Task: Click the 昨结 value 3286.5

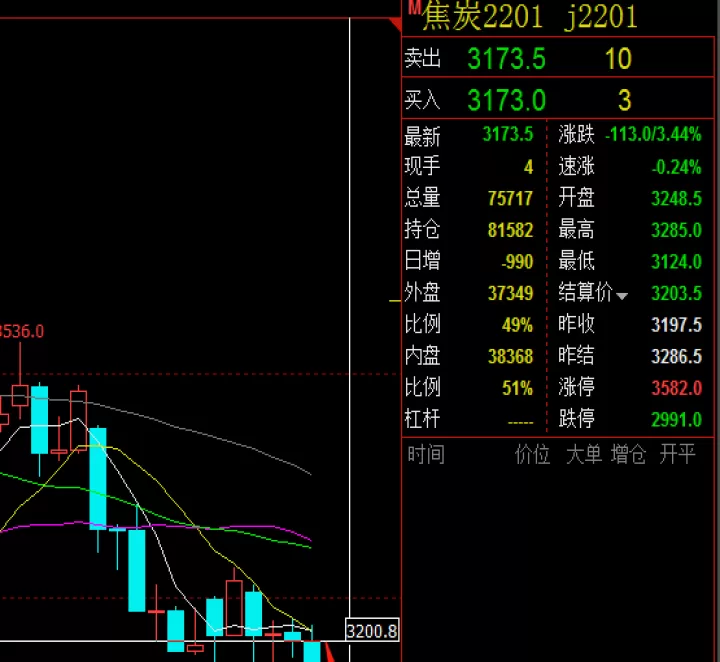Action: pos(676,356)
